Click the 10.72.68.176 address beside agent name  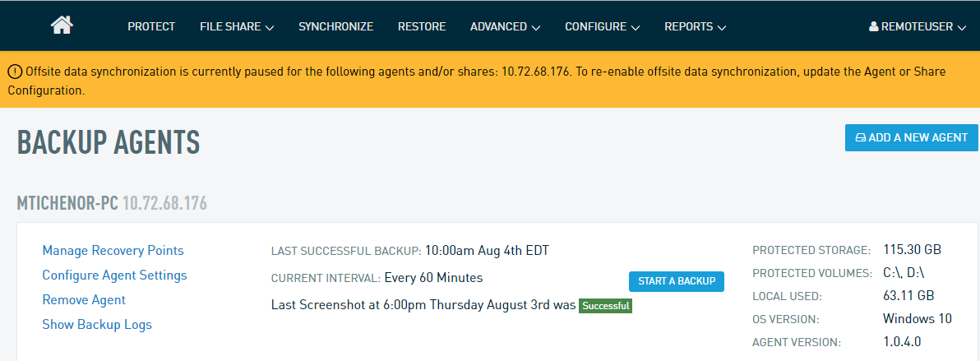coord(164,202)
